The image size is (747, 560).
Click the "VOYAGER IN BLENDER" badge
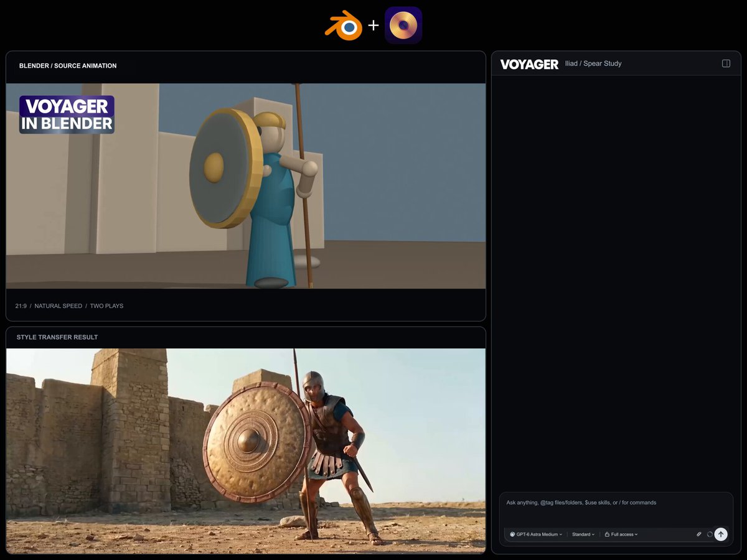click(x=67, y=114)
